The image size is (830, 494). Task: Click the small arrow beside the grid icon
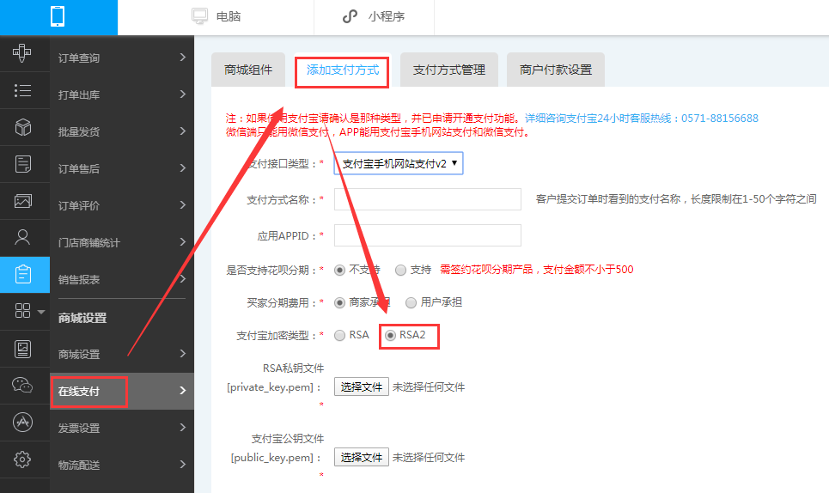[41, 311]
